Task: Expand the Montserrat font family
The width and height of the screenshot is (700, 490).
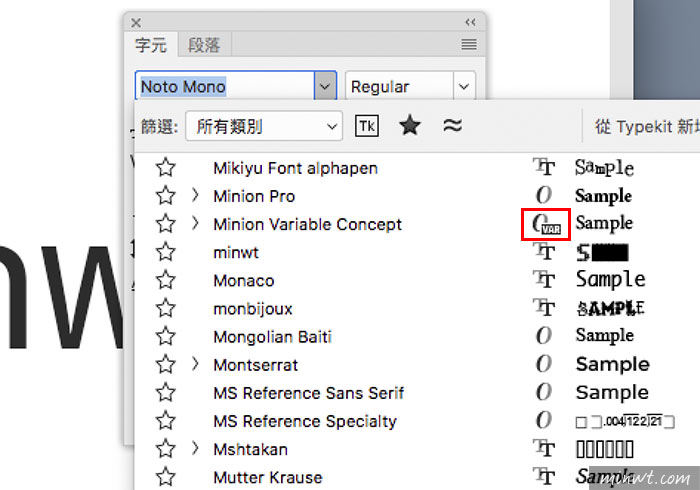Action: point(195,364)
